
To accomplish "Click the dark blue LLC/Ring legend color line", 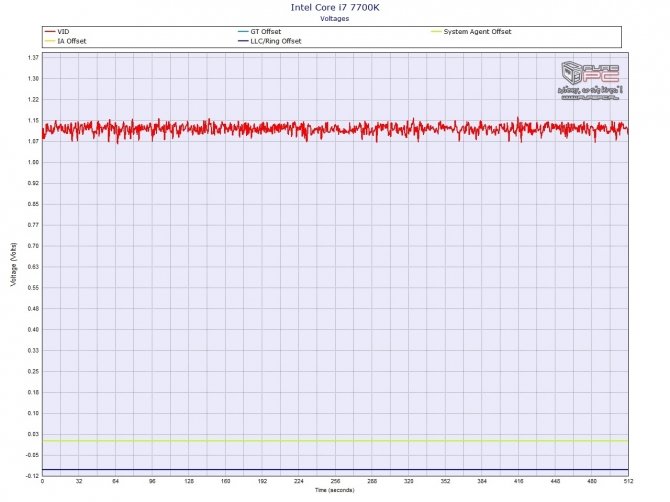I will (243, 41).
